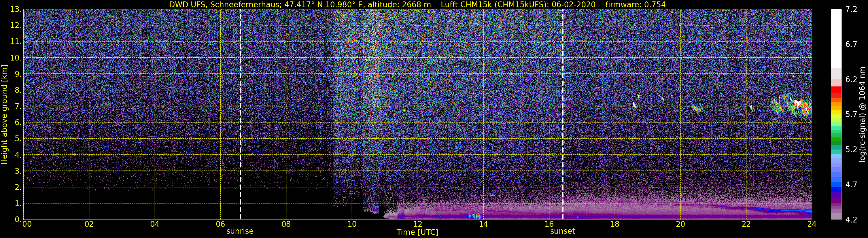Click the 'sunrise' label below axis
The width and height of the screenshot is (868, 238).
[240, 231]
